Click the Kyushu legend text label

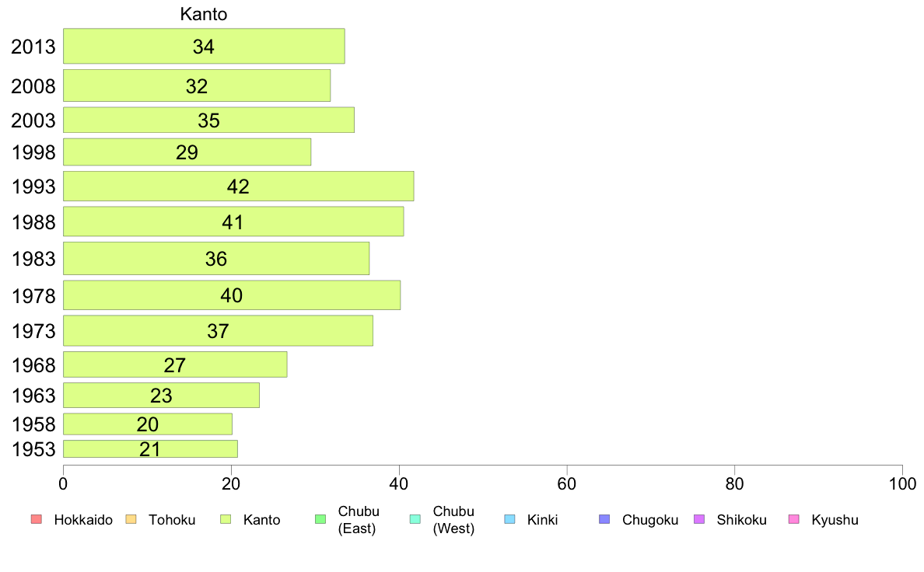pos(835,520)
